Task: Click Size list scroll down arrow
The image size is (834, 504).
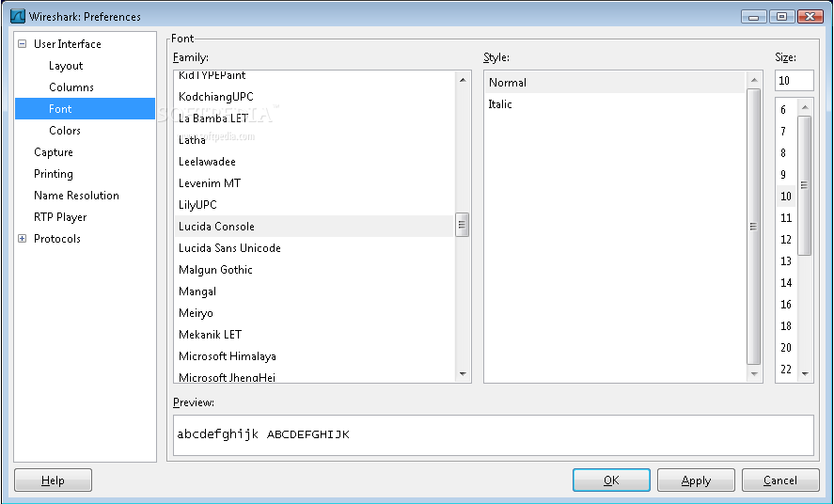Action: (x=805, y=373)
